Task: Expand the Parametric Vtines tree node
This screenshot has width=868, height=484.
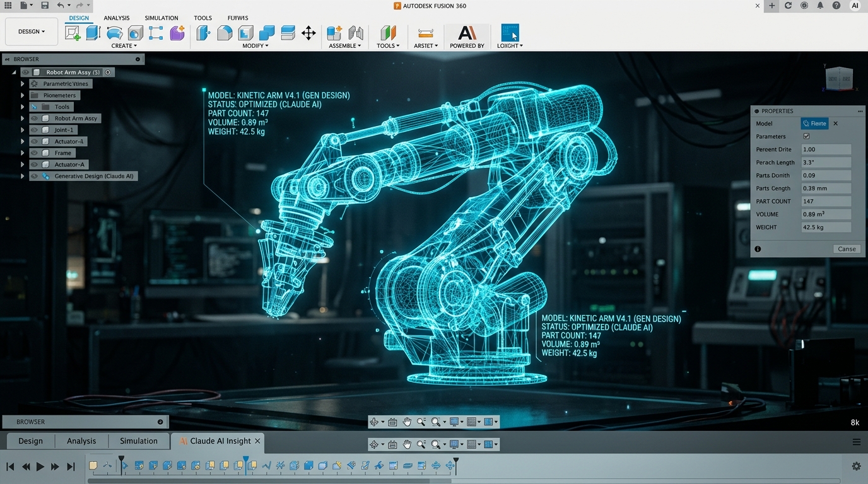Action: pos(22,84)
